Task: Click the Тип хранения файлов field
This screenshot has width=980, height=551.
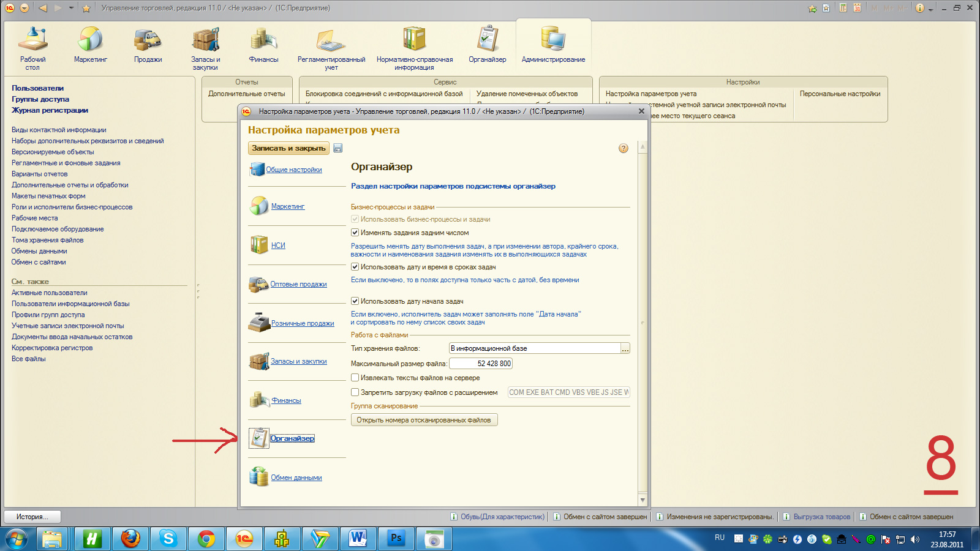Action: [x=535, y=348]
